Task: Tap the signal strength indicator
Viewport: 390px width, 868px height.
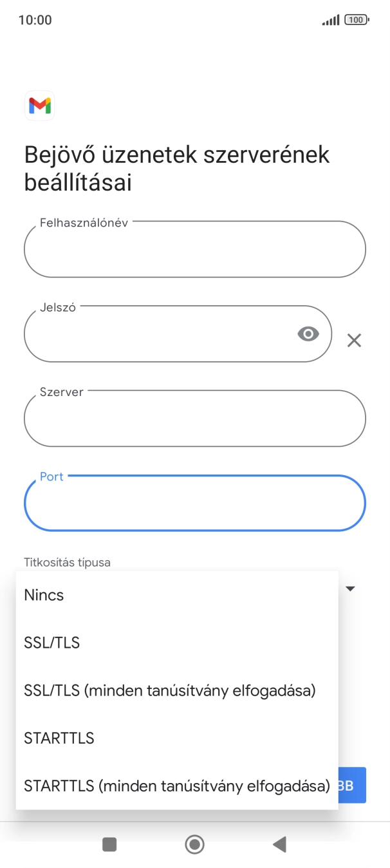Action: coord(330,19)
